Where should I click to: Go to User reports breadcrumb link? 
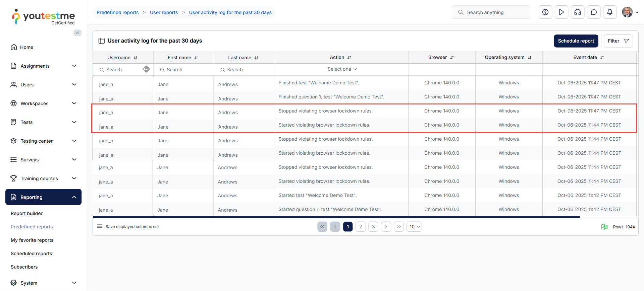[x=164, y=12]
